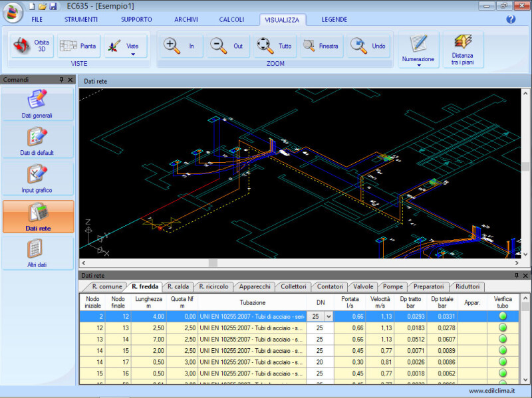Close the Dati rete bottom panel
Screen dimensions: 532x398
525,276
